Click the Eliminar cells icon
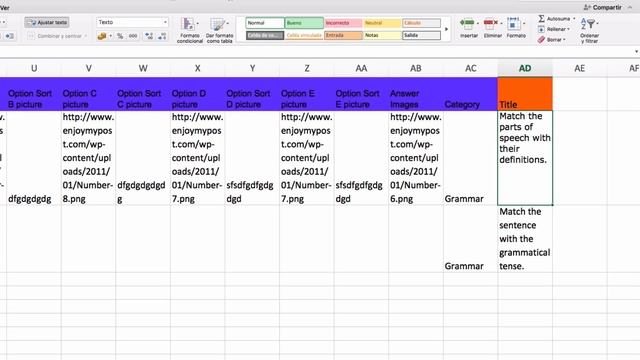The image size is (640, 360). click(490, 24)
